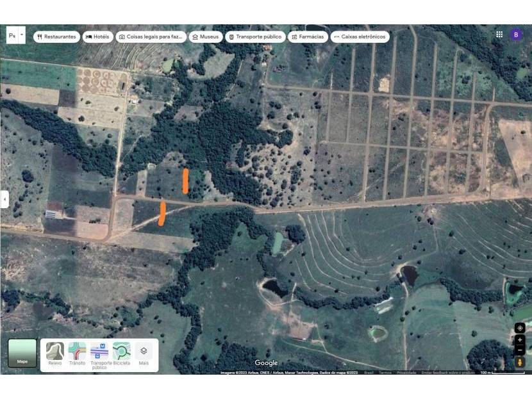Expand the collapsed side panel arrow
Image resolution: width=532 pixels, height=399 pixels.
4,199
